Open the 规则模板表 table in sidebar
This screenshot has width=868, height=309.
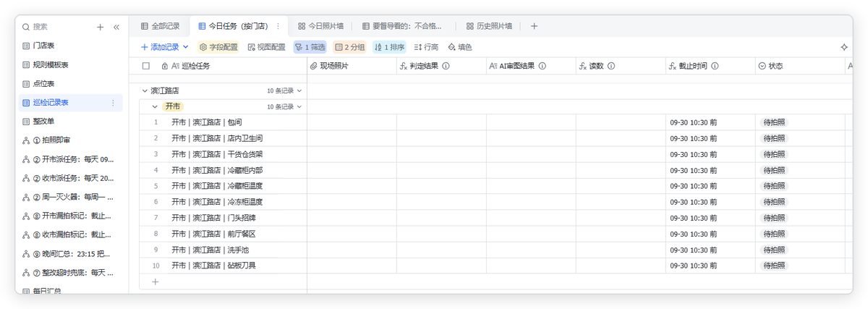point(69,64)
